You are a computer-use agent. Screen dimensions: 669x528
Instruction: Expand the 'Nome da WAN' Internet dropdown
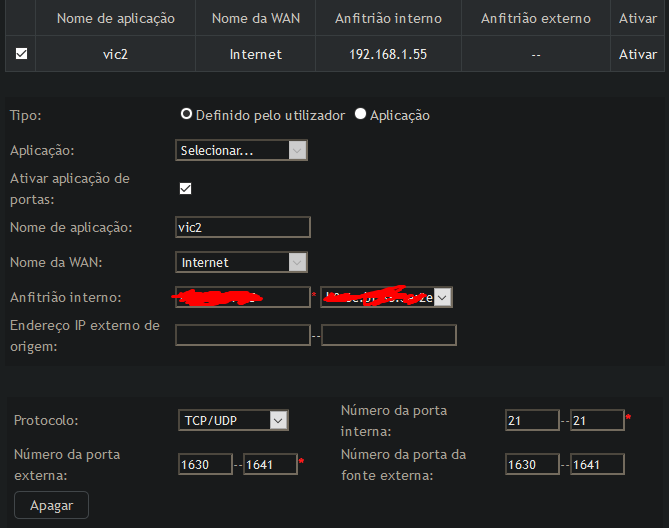point(241,262)
